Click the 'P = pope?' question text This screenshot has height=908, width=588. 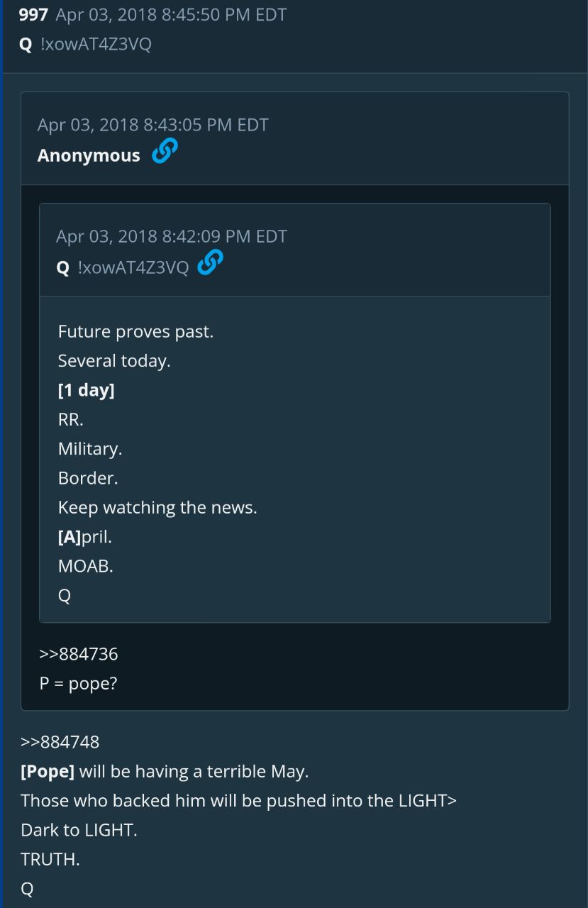coord(78,684)
